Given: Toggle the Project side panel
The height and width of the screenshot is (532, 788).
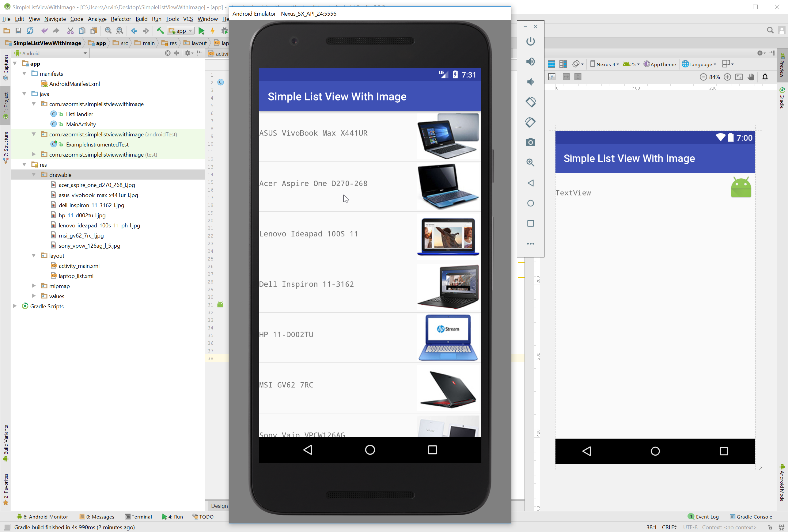Looking at the screenshot, I should (6, 105).
